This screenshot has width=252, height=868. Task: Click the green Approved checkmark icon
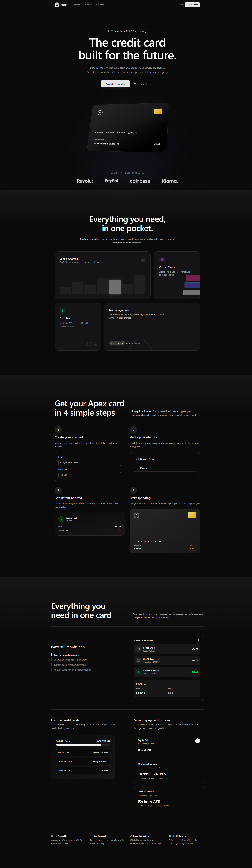pos(61,519)
